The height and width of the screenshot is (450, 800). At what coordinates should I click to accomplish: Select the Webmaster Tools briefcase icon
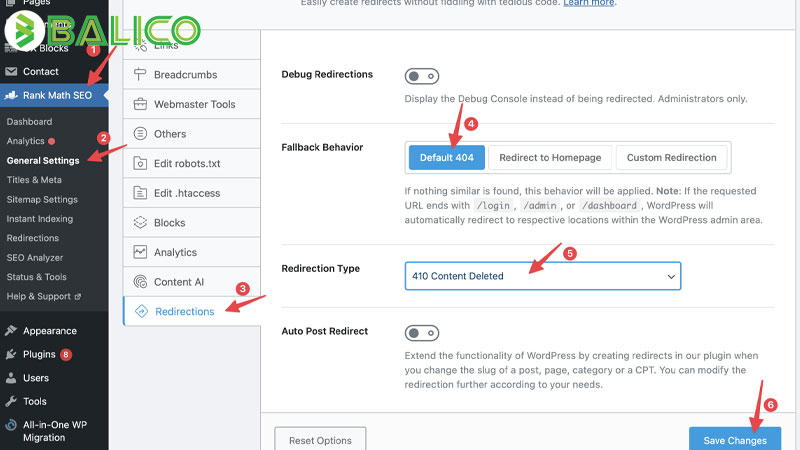140,104
